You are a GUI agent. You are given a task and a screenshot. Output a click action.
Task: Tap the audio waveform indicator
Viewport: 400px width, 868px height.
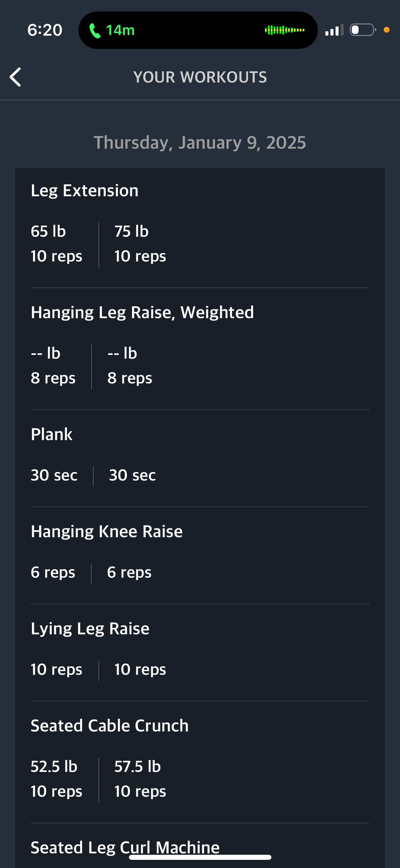(x=285, y=30)
